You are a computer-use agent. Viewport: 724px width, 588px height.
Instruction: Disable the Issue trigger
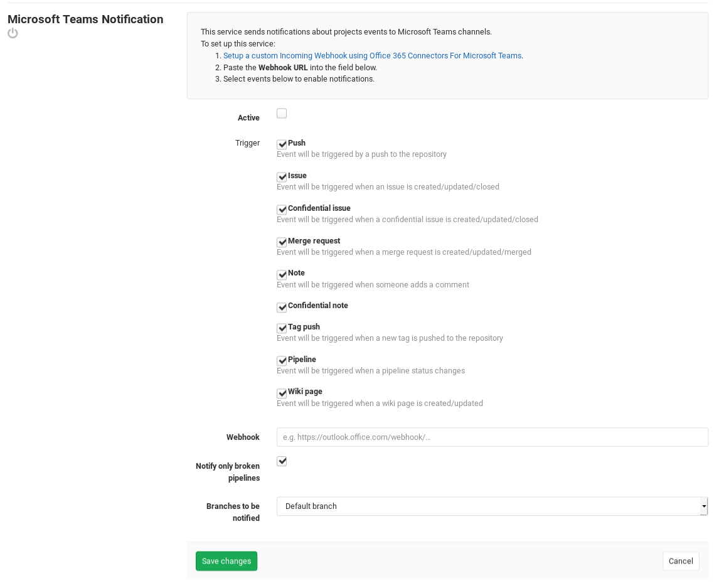(x=282, y=176)
